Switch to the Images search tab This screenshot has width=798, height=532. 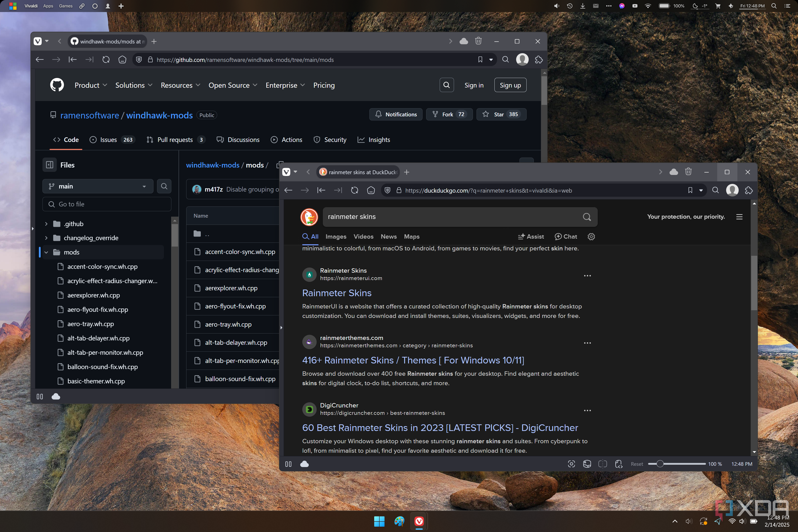click(x=336, y=237)
